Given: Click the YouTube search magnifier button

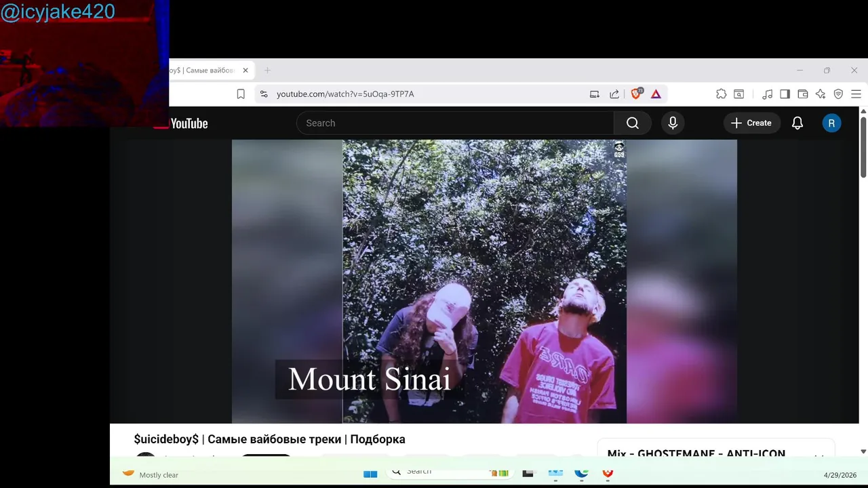Looking at the screenshot, I should [x=633, y=123].
